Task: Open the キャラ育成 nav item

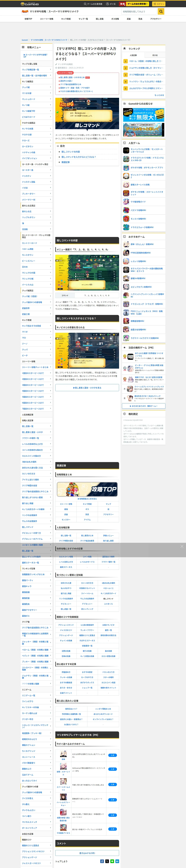Action: (66, 19)
